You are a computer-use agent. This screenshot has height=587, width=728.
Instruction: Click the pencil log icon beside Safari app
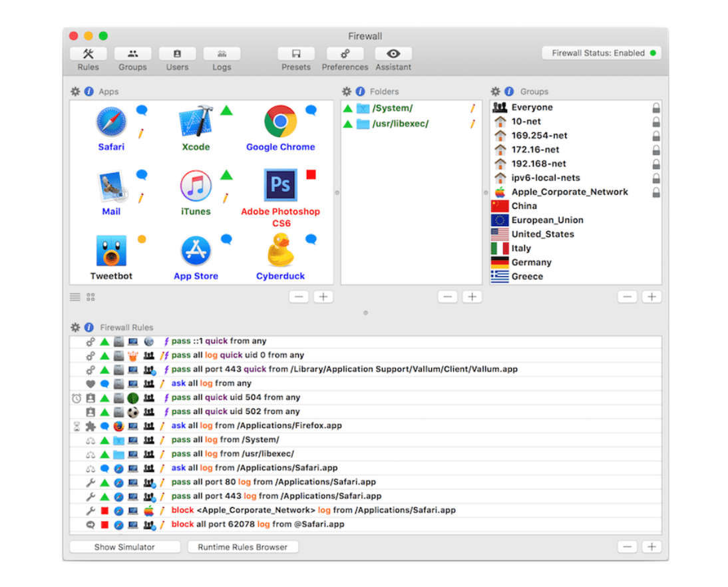point(140,134)
